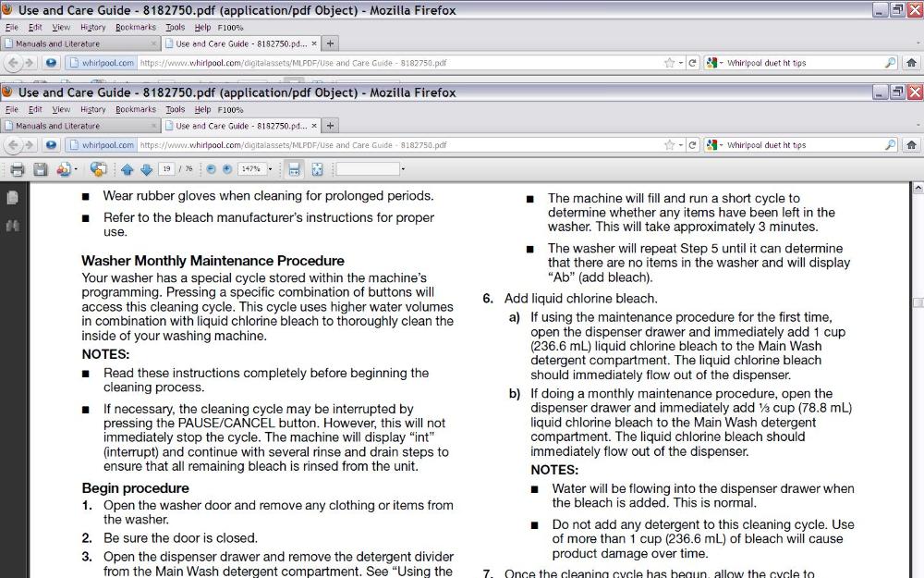924x578 pixels.
Task: Zoom in on the PDF with plus icon
Action: [x=227, y=169]
